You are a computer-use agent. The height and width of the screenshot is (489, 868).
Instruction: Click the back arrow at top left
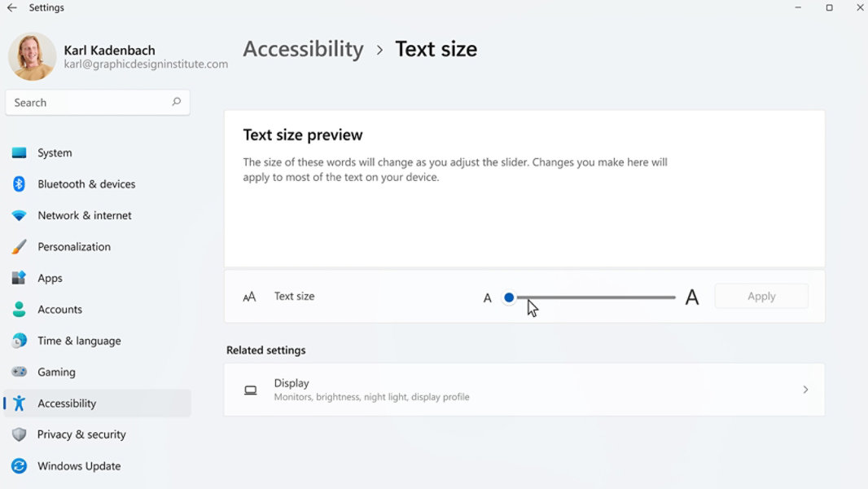[11, 7]
